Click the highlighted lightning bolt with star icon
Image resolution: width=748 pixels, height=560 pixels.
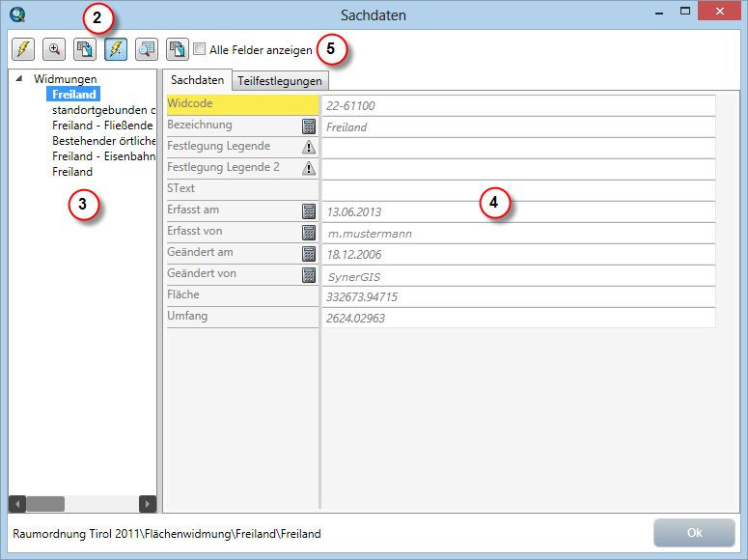coord(116,49)
